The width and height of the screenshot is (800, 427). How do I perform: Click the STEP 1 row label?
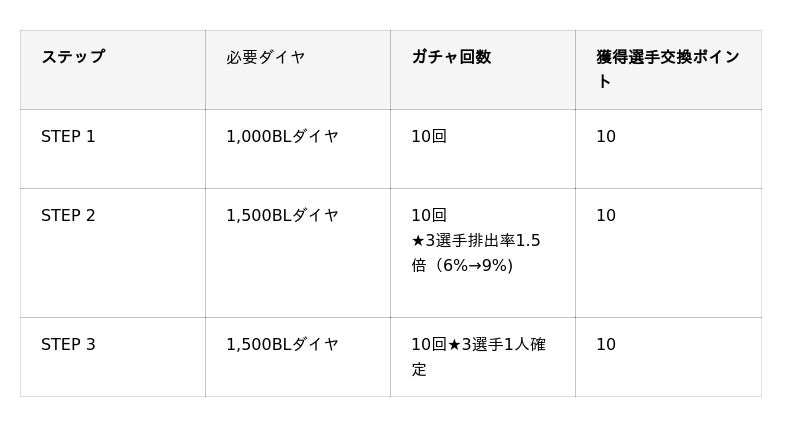coord(68,137)
